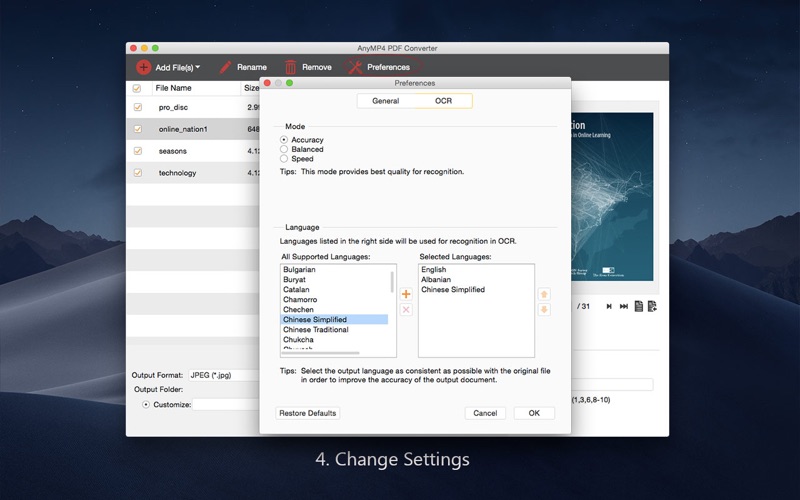The width and height of the screenshot is (800, 500).
Task: Select the online_nation1 file row
Action: click(x=193, y=129)
